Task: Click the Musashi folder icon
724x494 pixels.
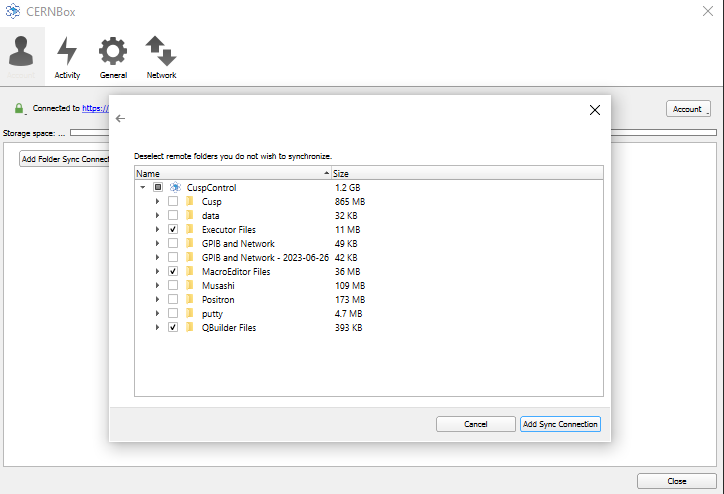Action: (189, 285)
